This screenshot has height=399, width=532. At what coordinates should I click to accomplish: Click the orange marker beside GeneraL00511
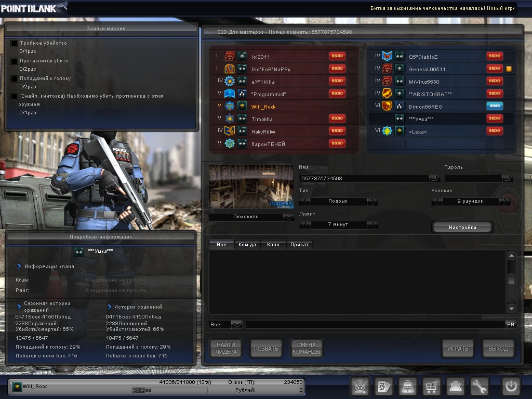point(509,69)
